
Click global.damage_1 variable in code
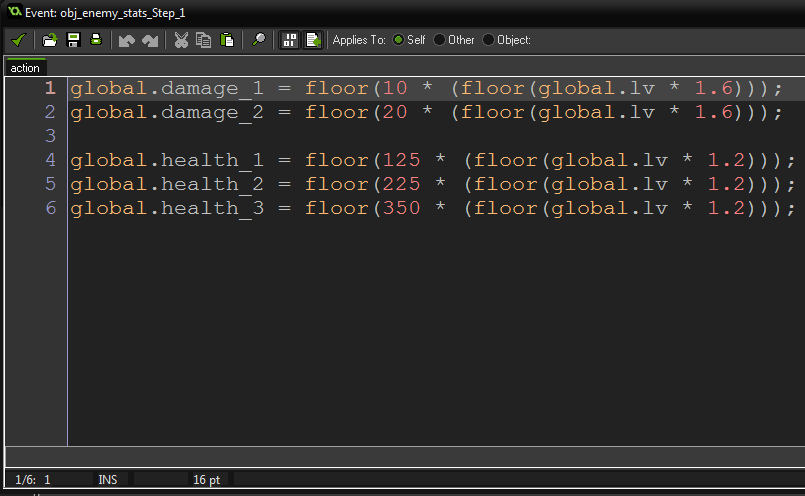coord(167,89)
